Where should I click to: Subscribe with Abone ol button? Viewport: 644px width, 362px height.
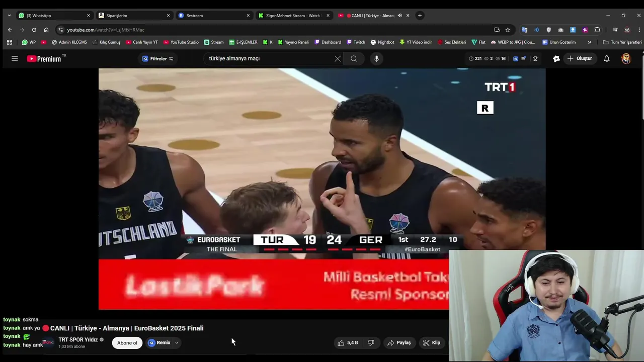[127, 343]
